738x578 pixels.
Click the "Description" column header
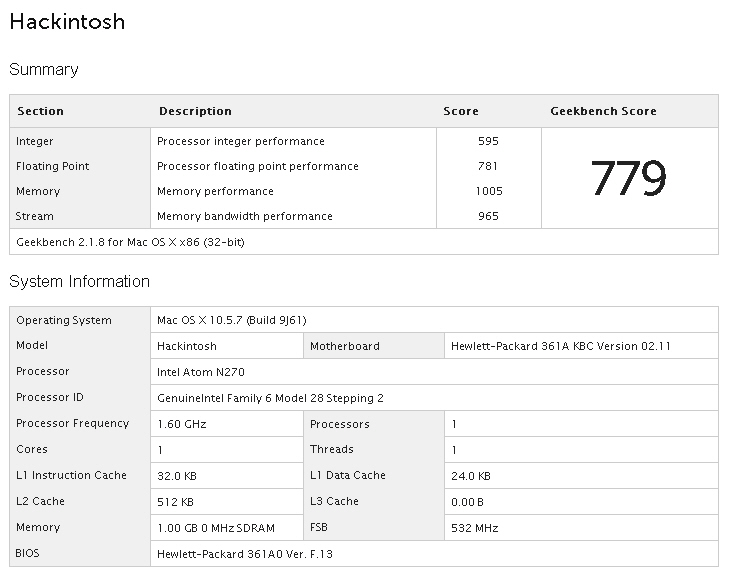coord(195,111)
